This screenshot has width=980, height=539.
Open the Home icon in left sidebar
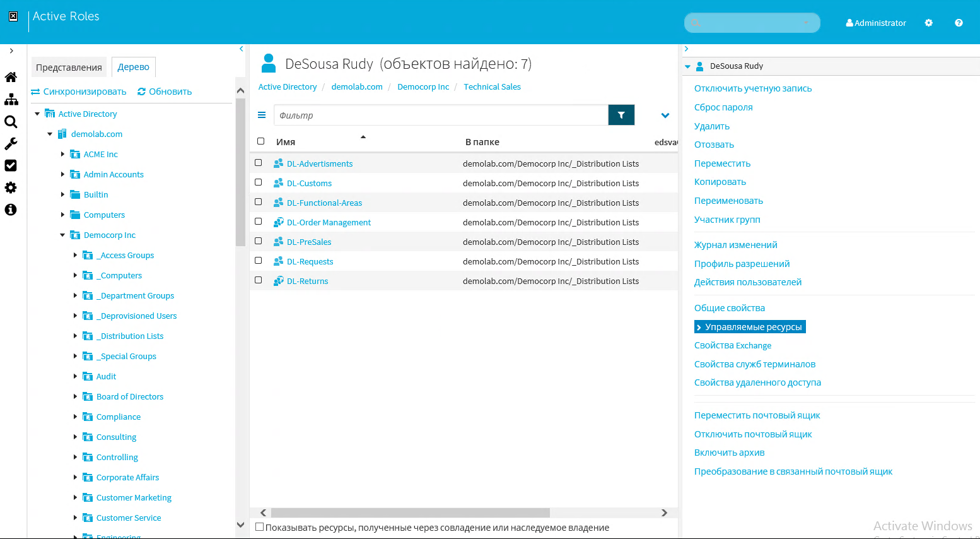[11, 78]
